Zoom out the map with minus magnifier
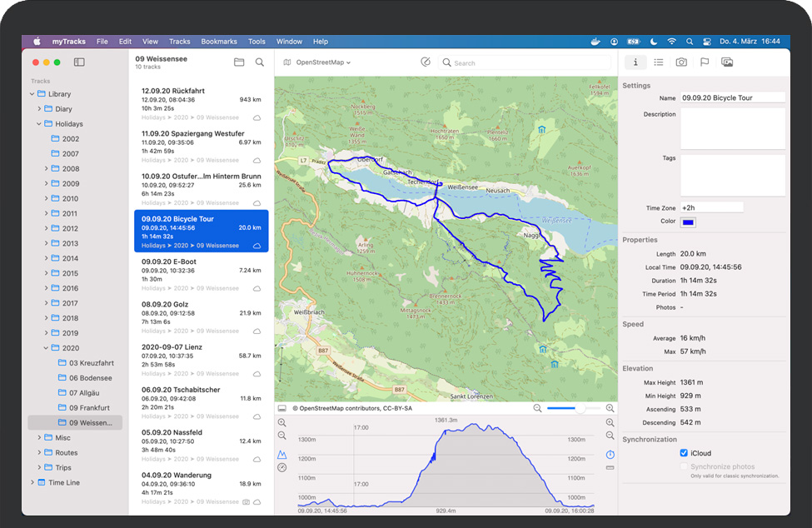812x528 pixels. pos(537,408)
